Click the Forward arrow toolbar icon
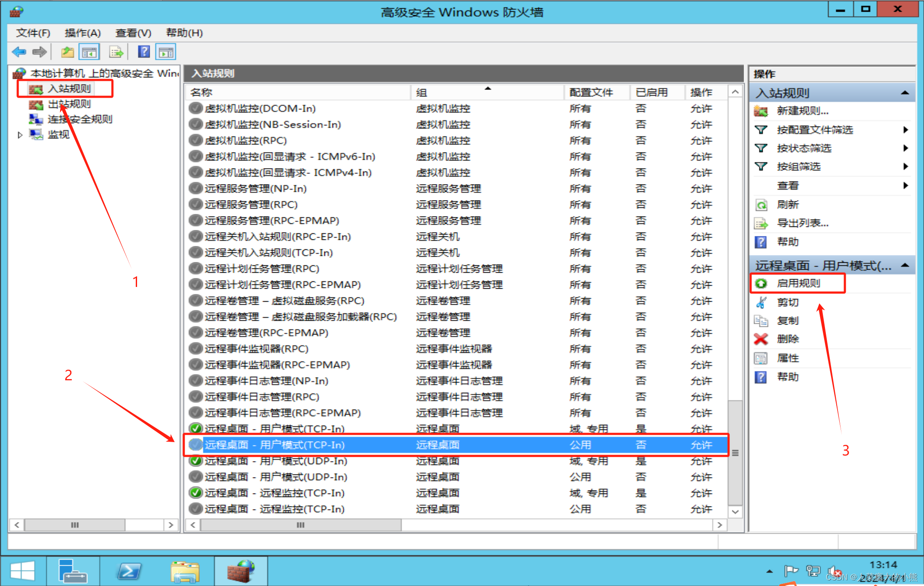 39,52
